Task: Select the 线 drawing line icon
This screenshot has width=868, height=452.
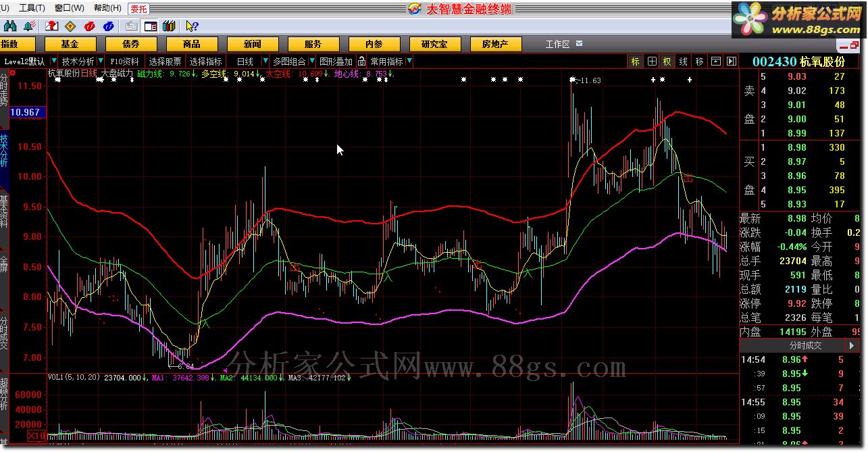Action: [x=684, y=61]
